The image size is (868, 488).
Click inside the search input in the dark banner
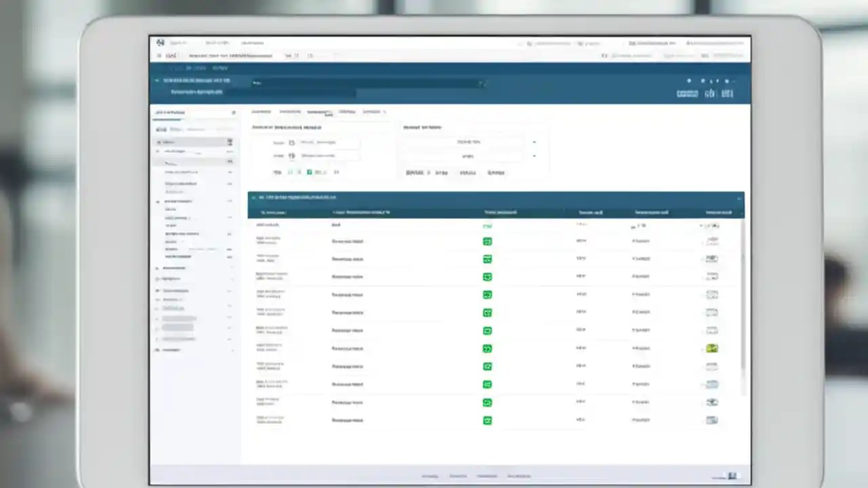(x=366, y=83)
